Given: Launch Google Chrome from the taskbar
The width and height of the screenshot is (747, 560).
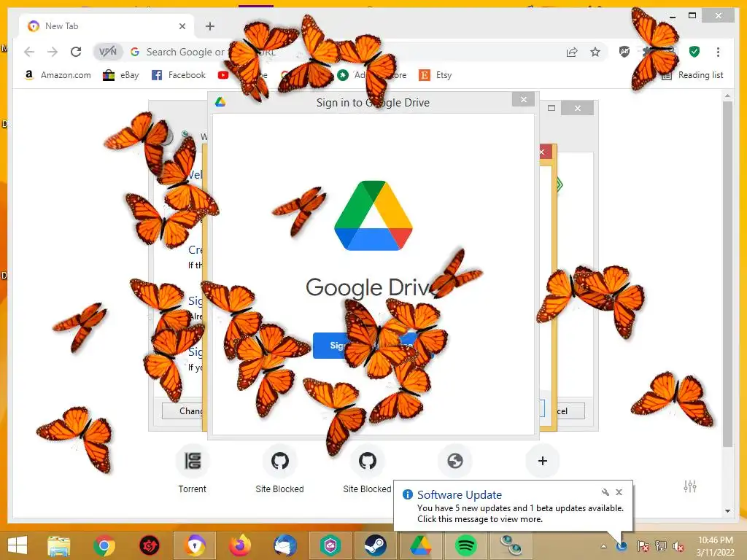Looking at the screenshot, I should pyautogui.click(x=104, y=545).
